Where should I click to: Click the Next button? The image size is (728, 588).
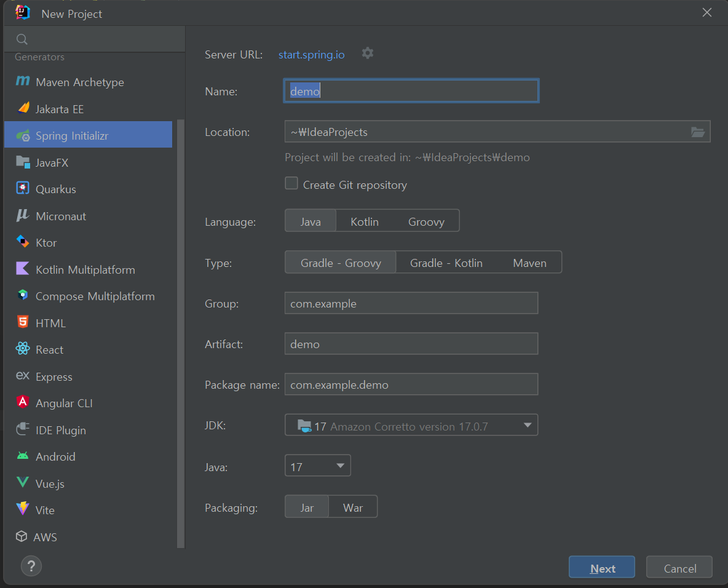coord(602,568)
